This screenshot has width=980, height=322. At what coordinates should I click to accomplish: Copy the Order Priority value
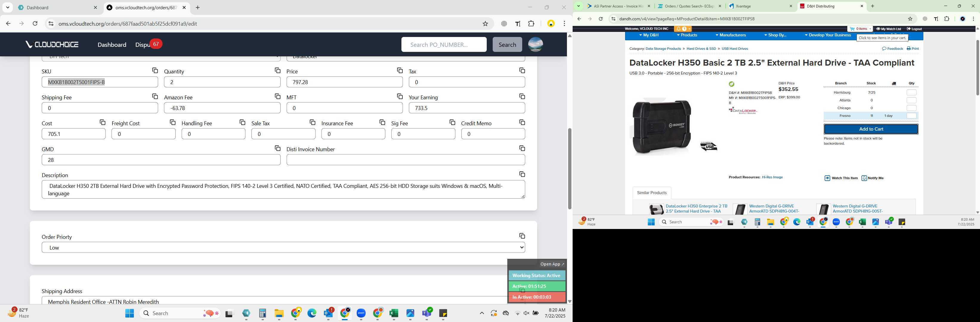tap(522, 236)
